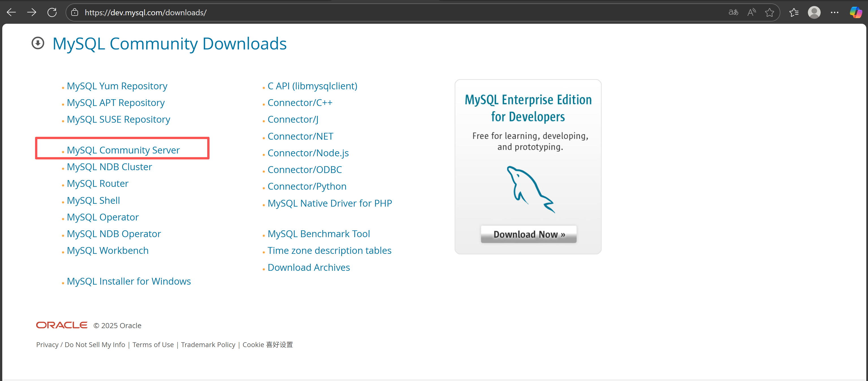
Task: Open Terms of Use footer link
Action: tap(153, 345)
